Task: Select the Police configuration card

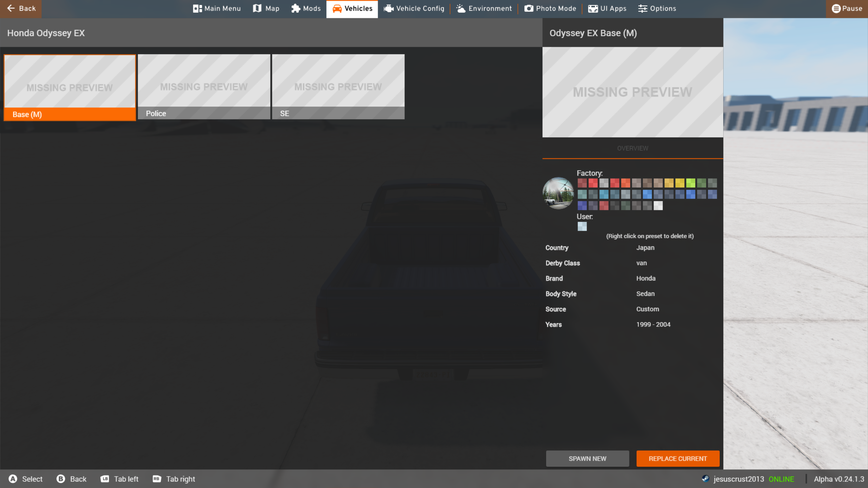Action: tap(204, 87)
